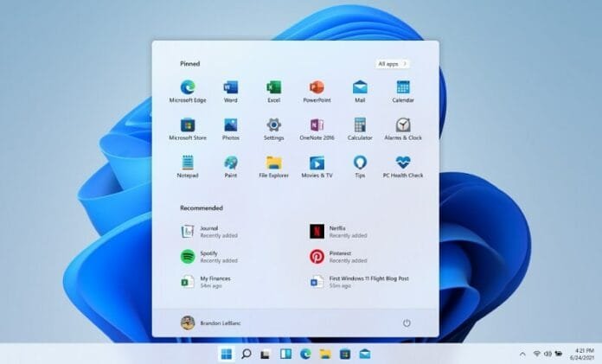Open volume speaker tray icon
This screenshot has width=602, height=364.
548,354
